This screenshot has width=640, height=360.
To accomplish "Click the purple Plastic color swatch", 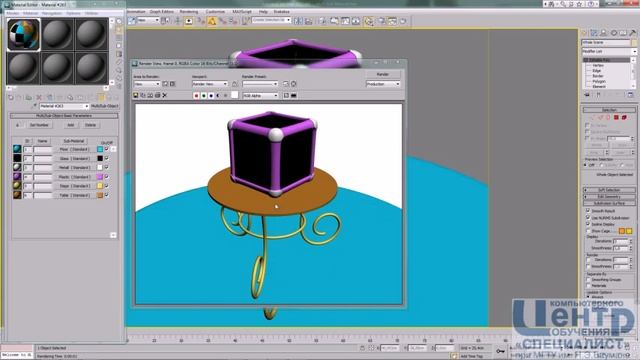I will click(100, 177).
